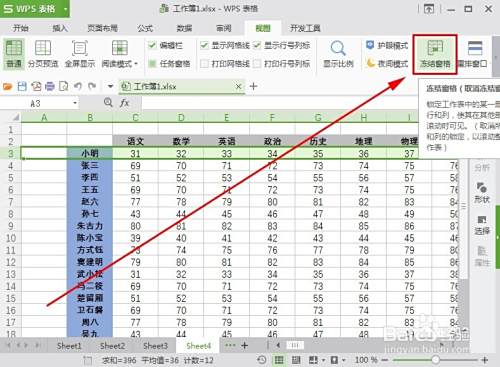Uncheck 显示行号列标 show headings

(x=257, y=45)
